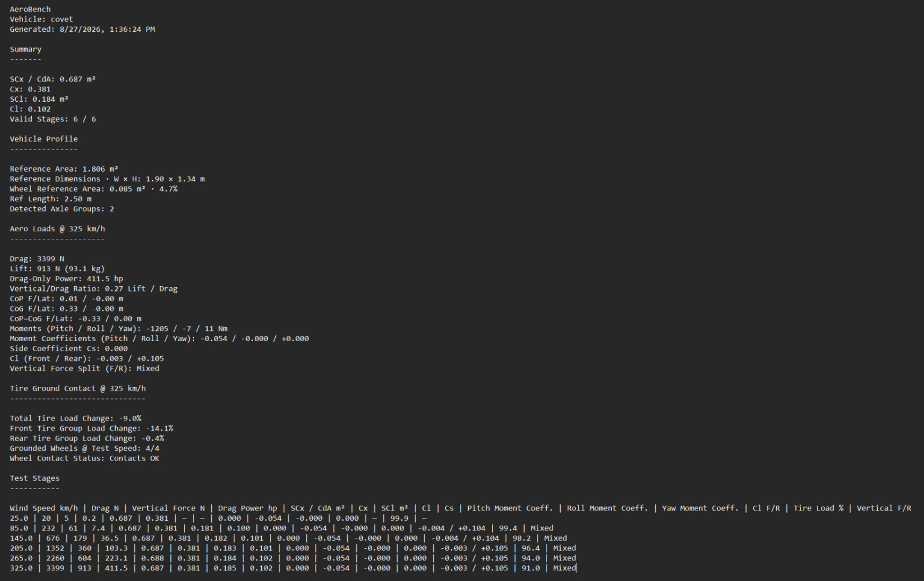Click the Generated timestamp line
This screenshot has width=924, height=581.
point(82,30)
